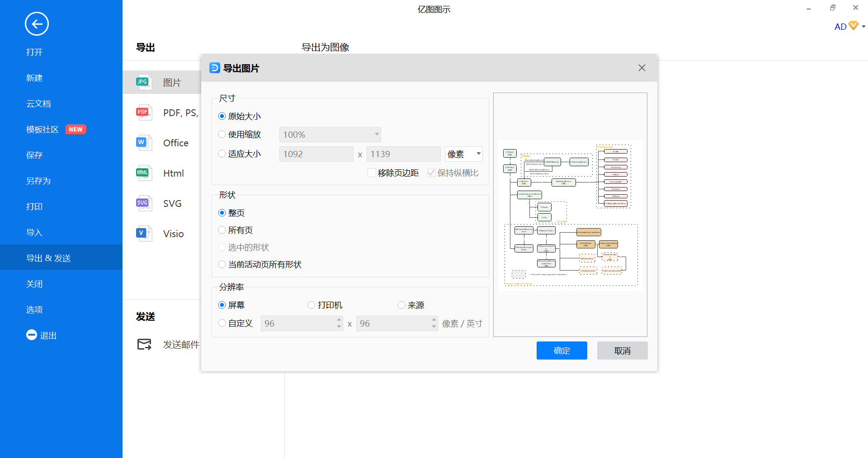Select Office export type label
The width and height of the screenshot is (868, 458).
[176, 143]
